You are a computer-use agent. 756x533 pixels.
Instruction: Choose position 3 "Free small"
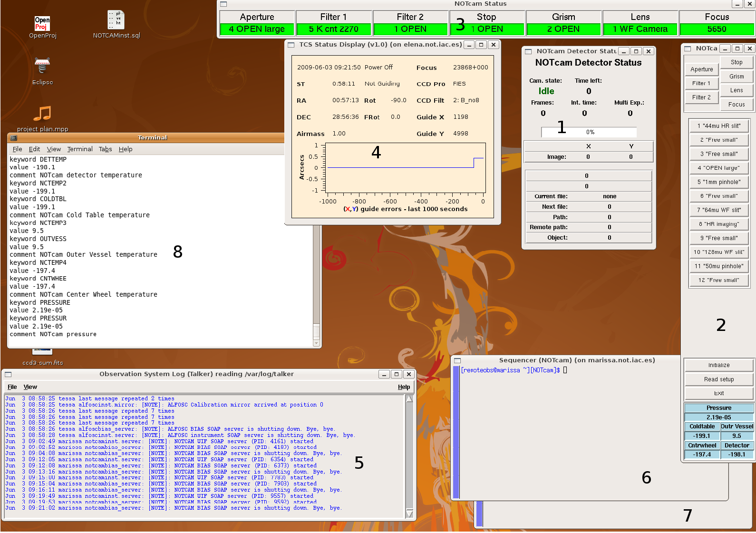coord(719,154)
